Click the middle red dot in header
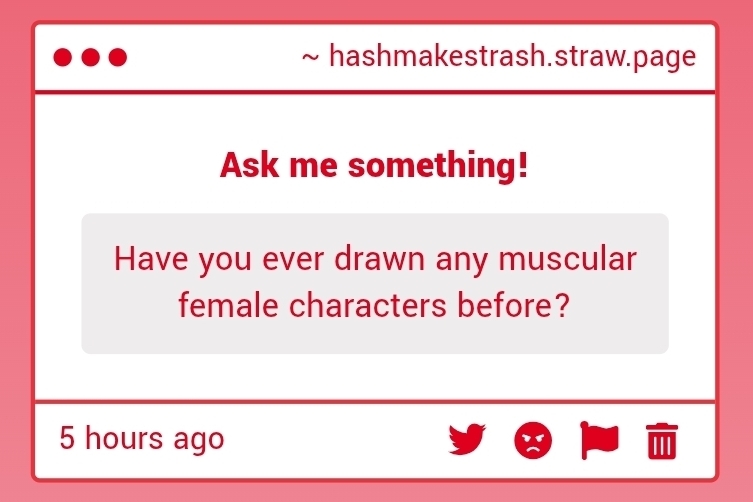The height and width of the screenshot is (502, 753). pos(90,57)
